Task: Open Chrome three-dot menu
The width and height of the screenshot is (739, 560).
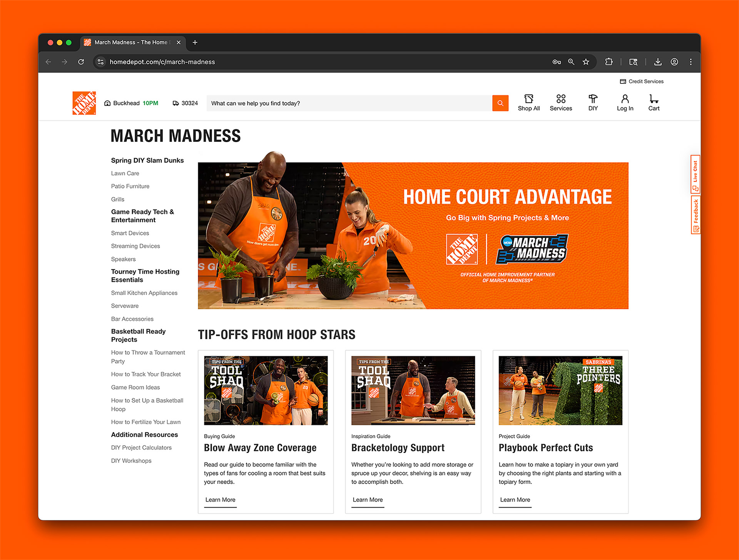Action: [691, 62]
